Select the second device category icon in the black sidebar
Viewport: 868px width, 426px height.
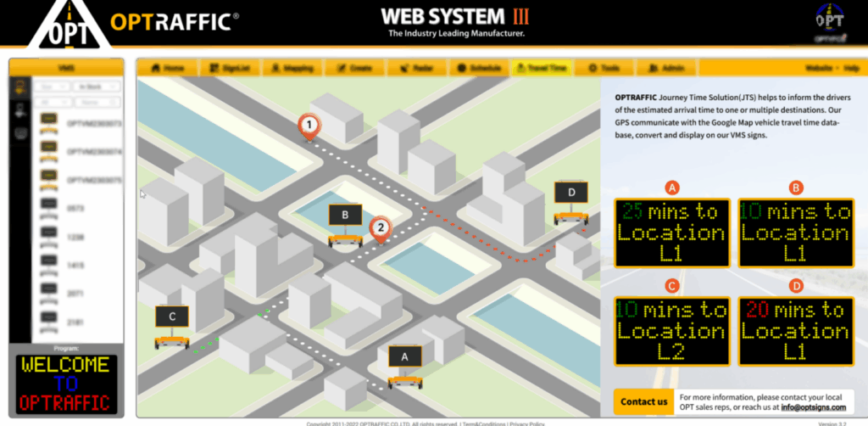20,109
